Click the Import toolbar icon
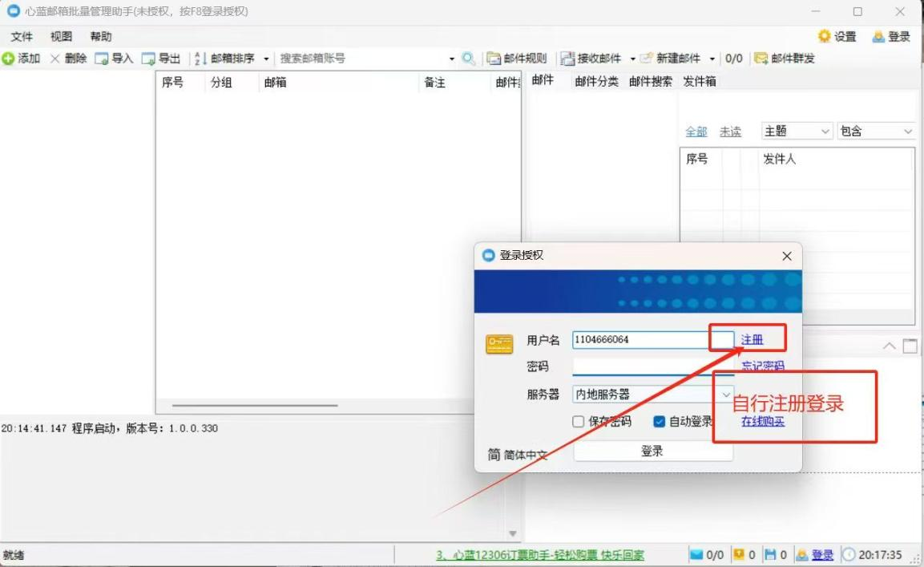 point(101,59)
